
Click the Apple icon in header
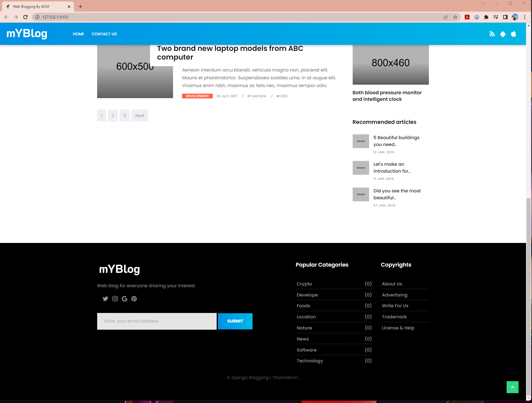tap(513, 34)
